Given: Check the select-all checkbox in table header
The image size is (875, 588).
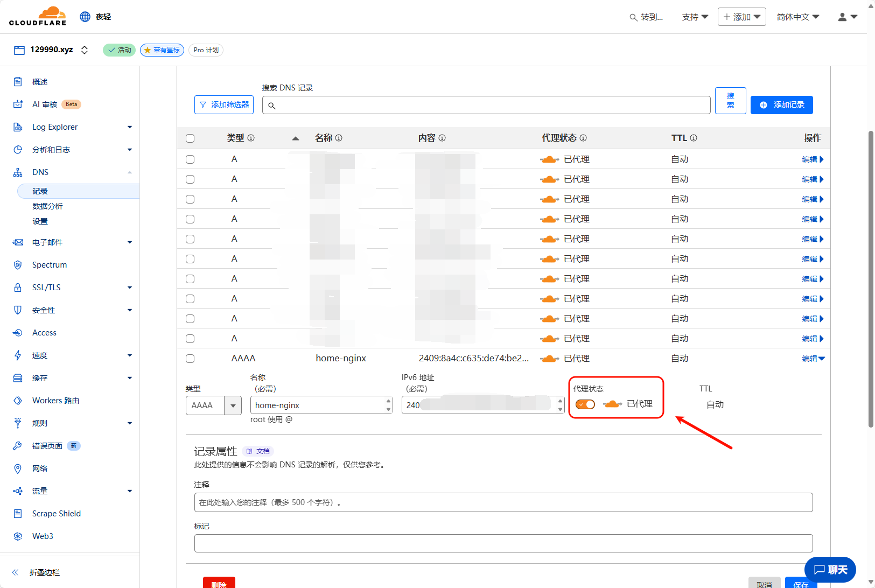Looking at the screenshot, I should tap(190, 138).
